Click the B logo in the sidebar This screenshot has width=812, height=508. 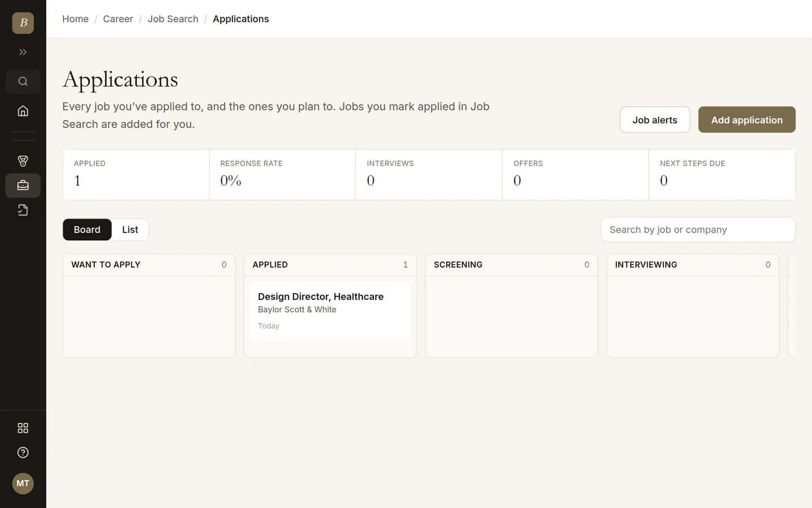(23, 23)
